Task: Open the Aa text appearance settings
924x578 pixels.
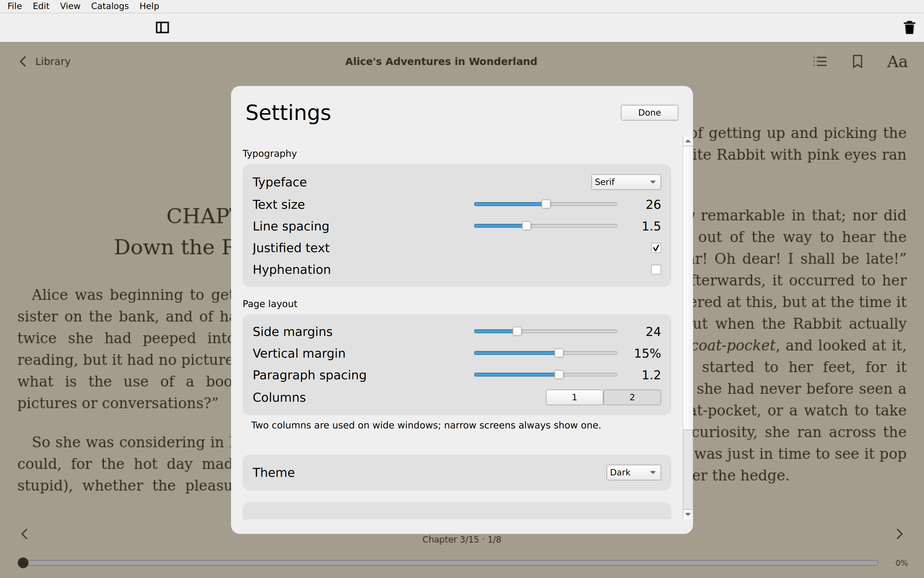Action: (897, 61)
